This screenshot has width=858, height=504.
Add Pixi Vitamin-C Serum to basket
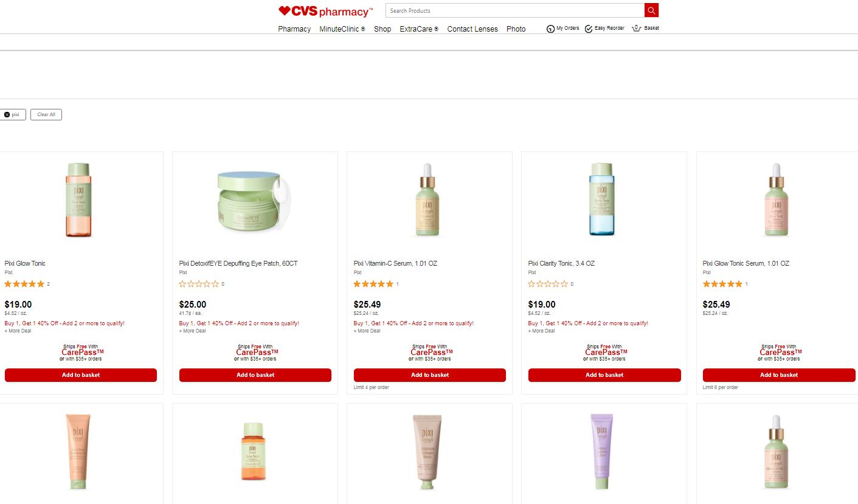[x=430, y=375]
